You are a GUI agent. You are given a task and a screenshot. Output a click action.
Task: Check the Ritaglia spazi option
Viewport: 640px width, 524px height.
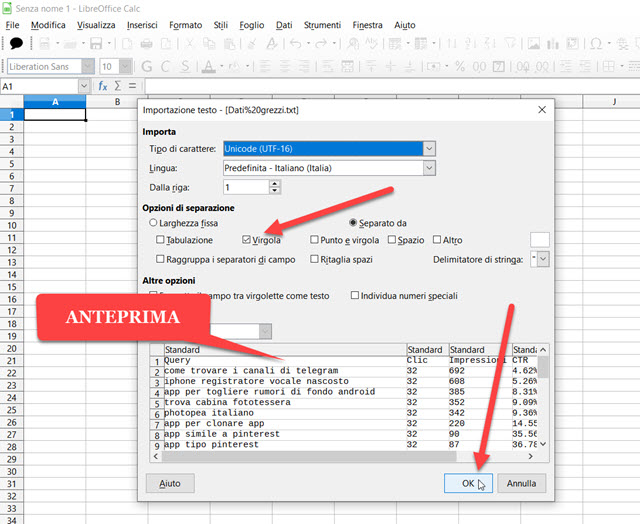314,259
